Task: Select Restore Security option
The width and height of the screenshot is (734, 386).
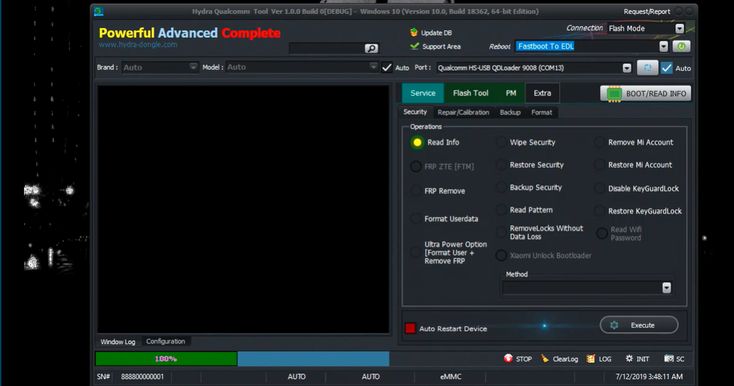Action: tap(501, 165)
